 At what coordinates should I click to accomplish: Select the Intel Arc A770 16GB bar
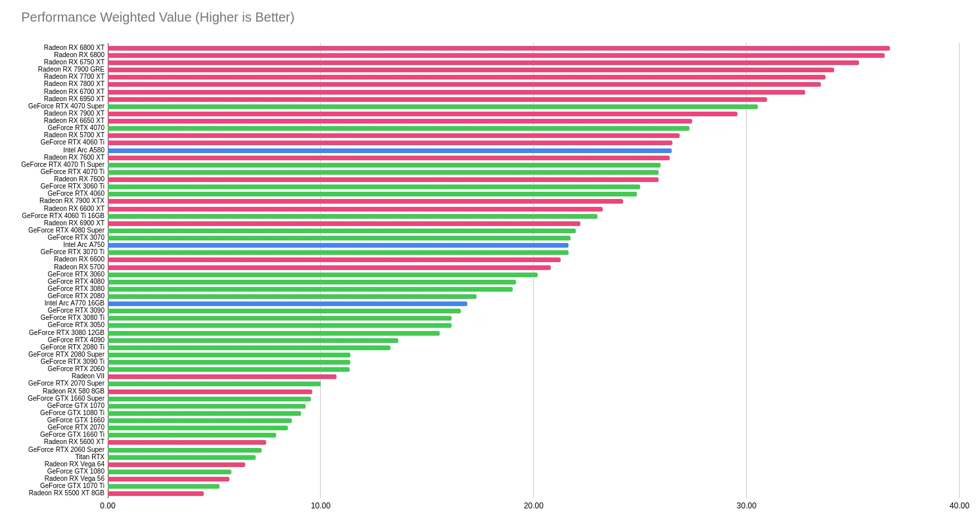[x=287, y=303]
